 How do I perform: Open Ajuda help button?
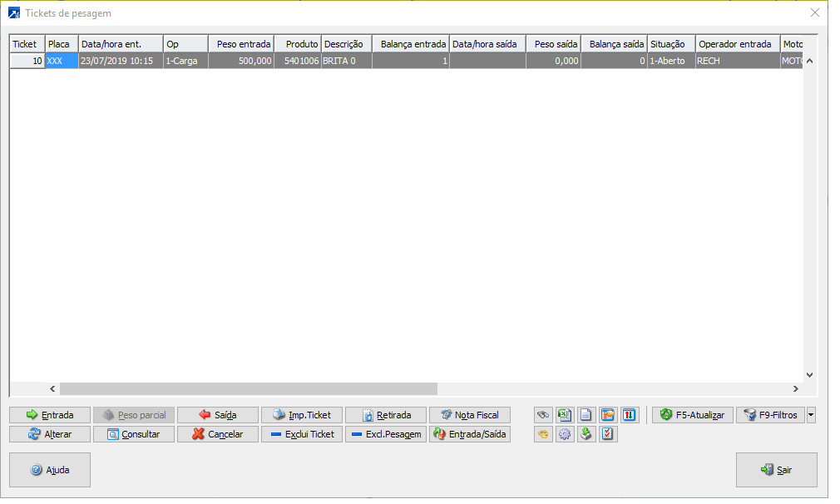tap(50, 470)
